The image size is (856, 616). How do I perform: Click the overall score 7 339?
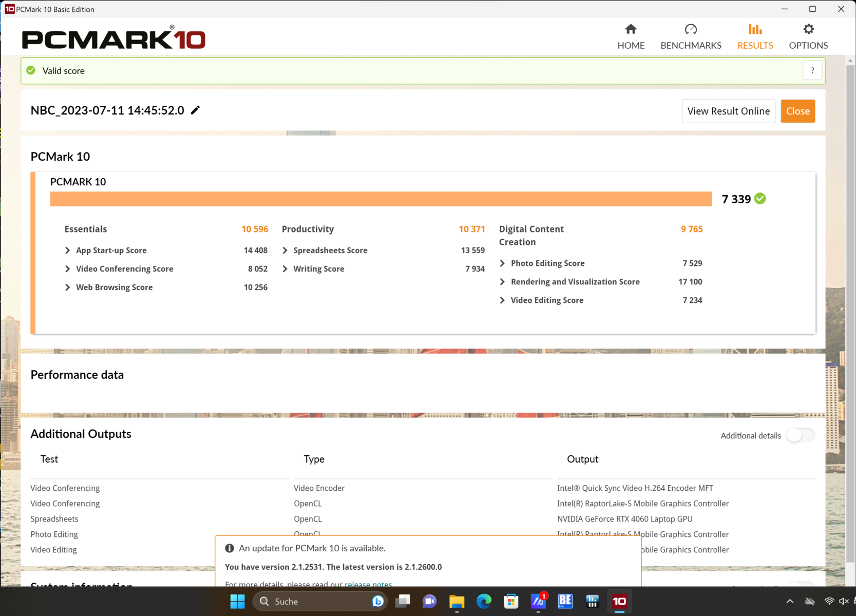pos(736,199)
